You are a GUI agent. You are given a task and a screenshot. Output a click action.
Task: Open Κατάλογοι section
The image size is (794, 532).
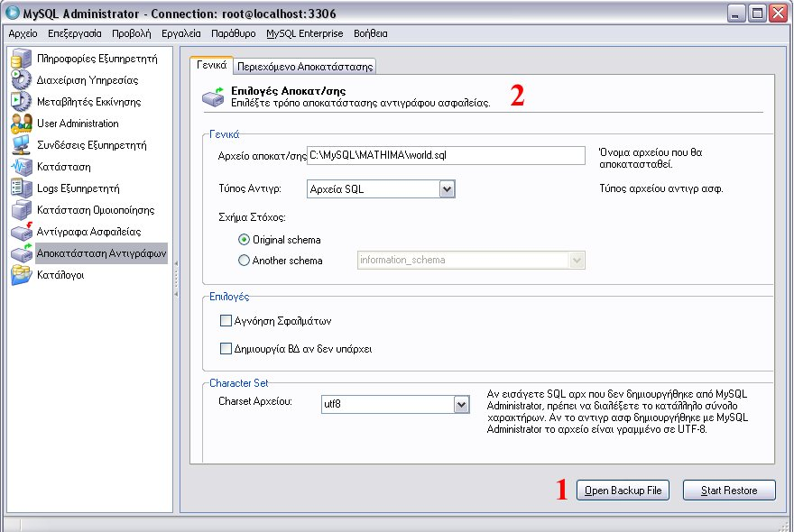[60, 275]
